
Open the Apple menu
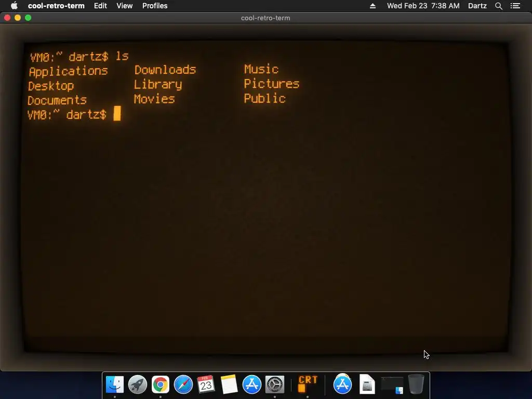coord(14,6)
